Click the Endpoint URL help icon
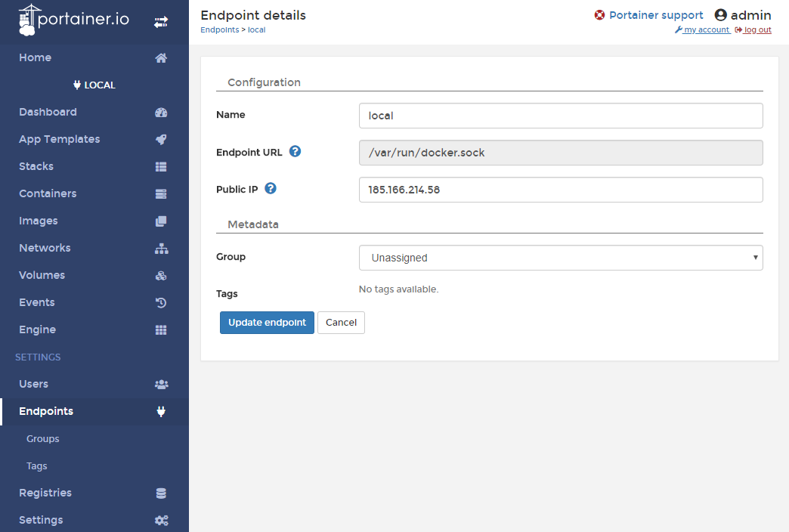This screenshot has width=789, height=532. click(x=295, y=151)
